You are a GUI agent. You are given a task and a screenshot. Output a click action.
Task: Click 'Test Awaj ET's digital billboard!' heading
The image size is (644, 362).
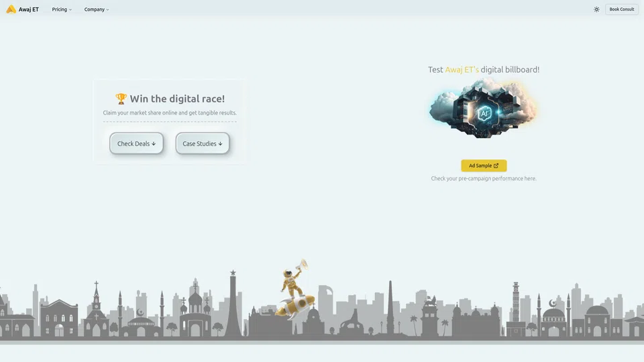pos(484,69)
